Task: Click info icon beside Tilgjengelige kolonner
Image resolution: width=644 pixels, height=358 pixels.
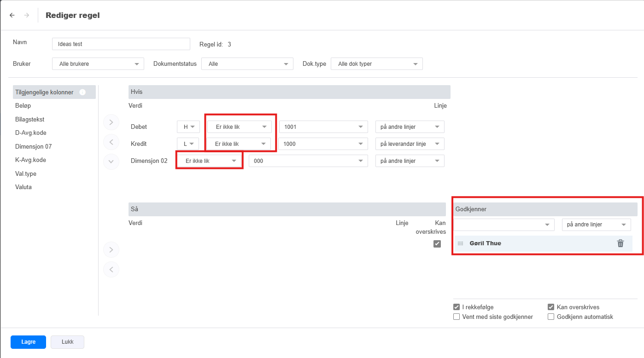Action: point(82,92)
